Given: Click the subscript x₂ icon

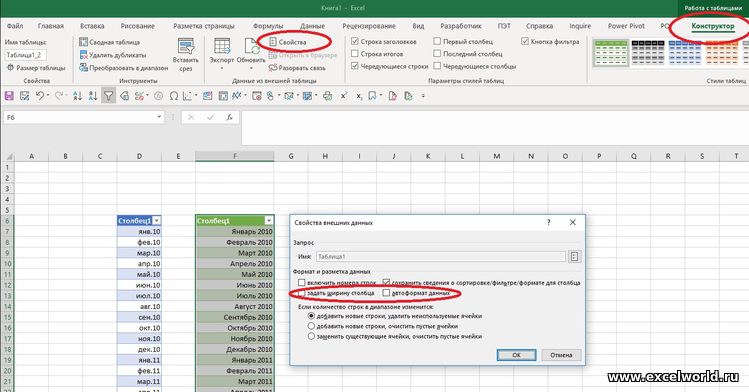Looking at the screenshot, I should (359, 96).
